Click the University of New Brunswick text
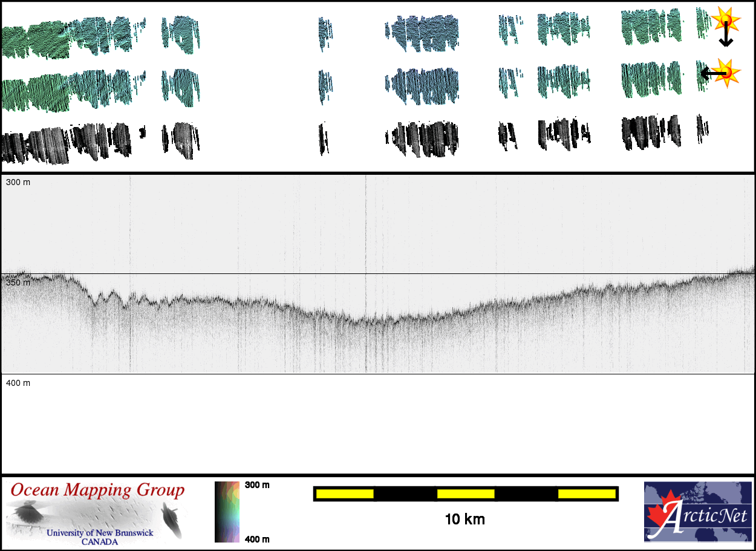756x551 pixels. pos(100,533)
